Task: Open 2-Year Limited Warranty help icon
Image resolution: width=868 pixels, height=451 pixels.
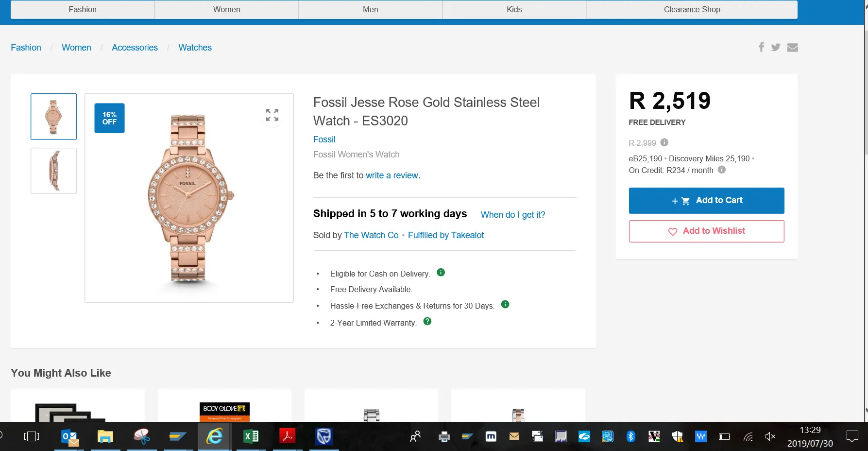Action: pos(427,321)
